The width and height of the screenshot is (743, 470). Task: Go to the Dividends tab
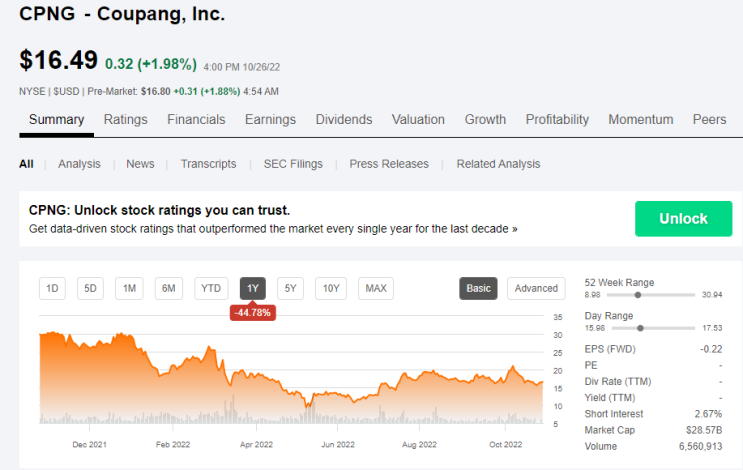pyautogui.click(x=344, y=119)
